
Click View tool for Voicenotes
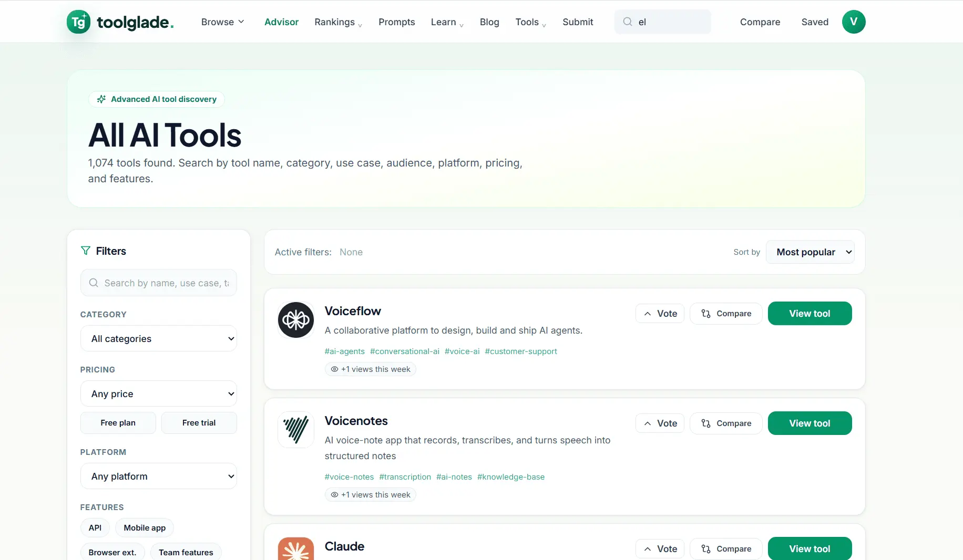tap(810, 423)
